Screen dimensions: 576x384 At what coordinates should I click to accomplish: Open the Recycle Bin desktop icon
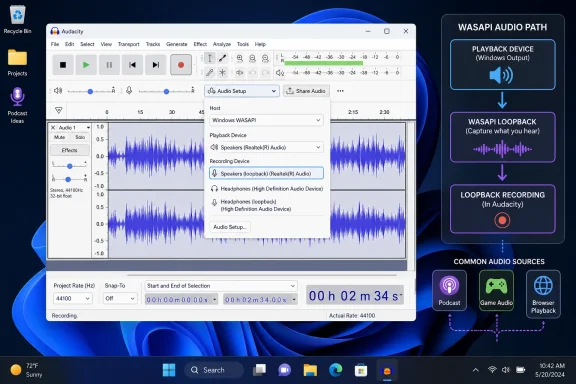[x=17, y=19]
